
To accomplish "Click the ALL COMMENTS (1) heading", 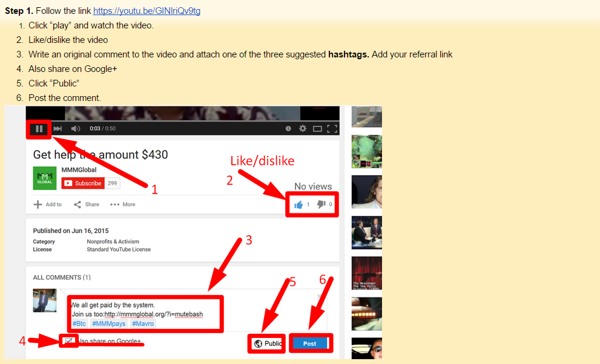I will coord(62,278).
